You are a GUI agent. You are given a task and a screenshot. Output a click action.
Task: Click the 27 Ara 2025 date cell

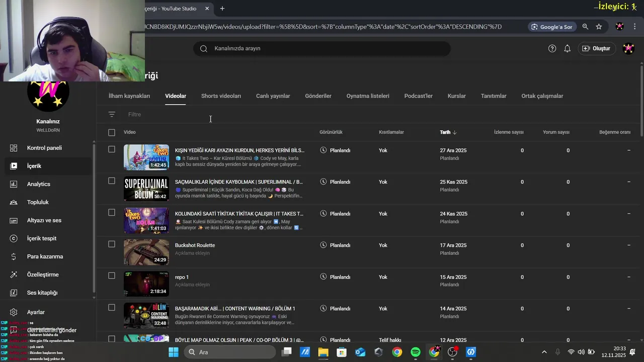click(454, 150)
